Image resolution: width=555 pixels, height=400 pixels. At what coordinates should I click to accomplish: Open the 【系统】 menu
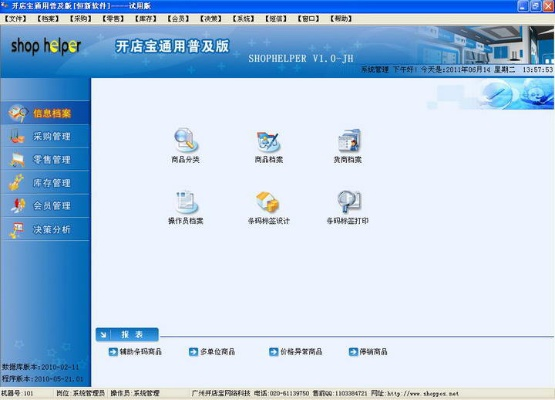243,18
